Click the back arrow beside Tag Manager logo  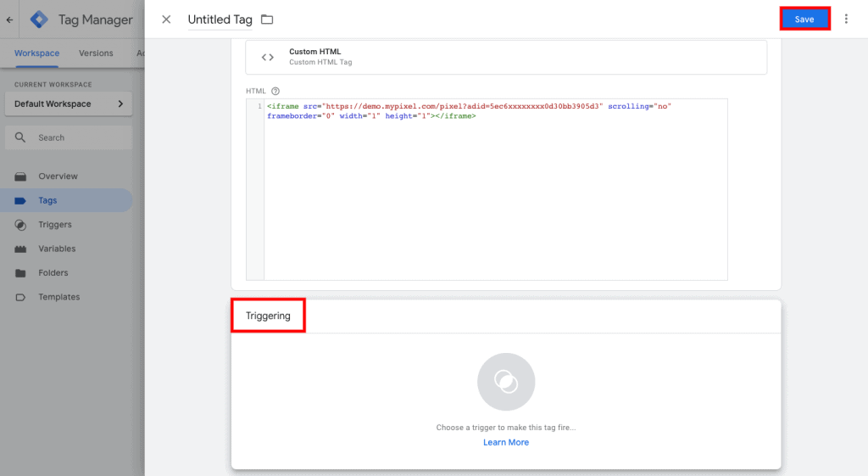click(8, 20)
